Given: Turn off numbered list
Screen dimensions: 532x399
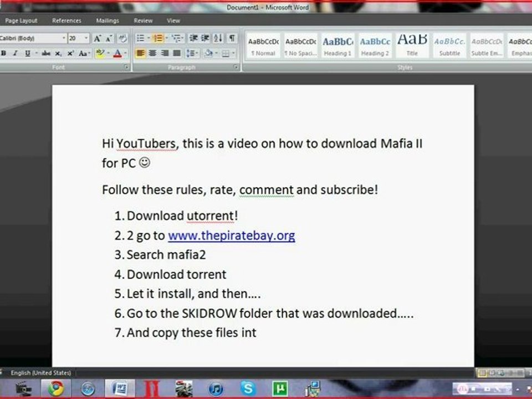Looking at the screenshot, I should tap(157, 38).
